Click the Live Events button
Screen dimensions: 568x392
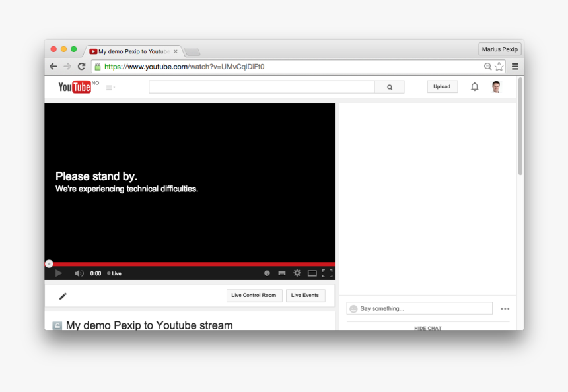(305, 296)
